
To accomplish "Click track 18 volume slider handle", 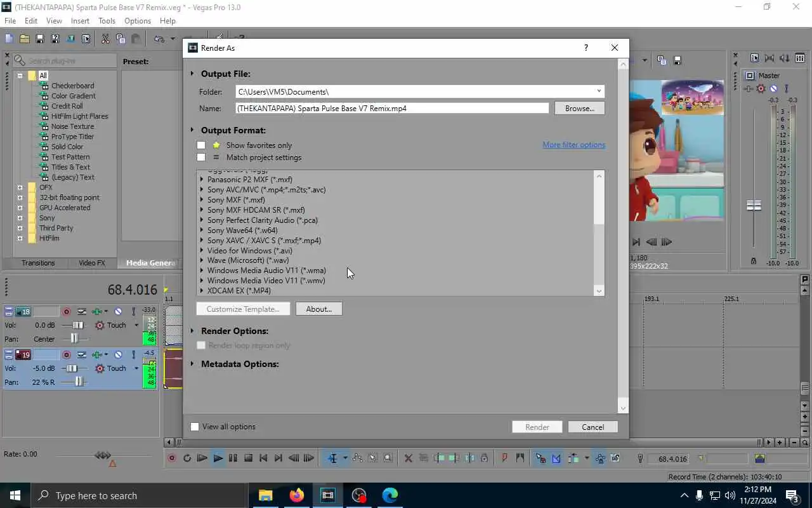I will (x=77, y=325).
